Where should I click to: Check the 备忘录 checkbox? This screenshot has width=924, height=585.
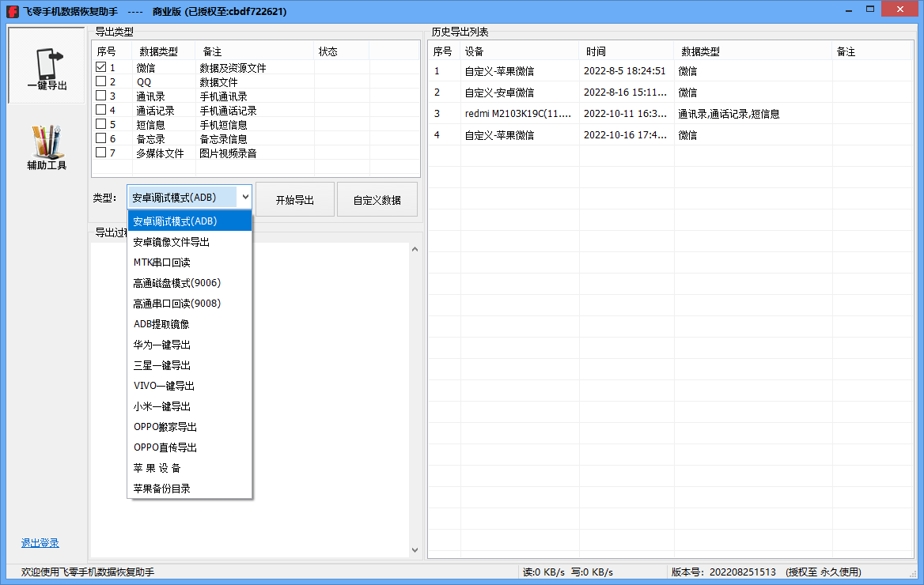(99, 138)
